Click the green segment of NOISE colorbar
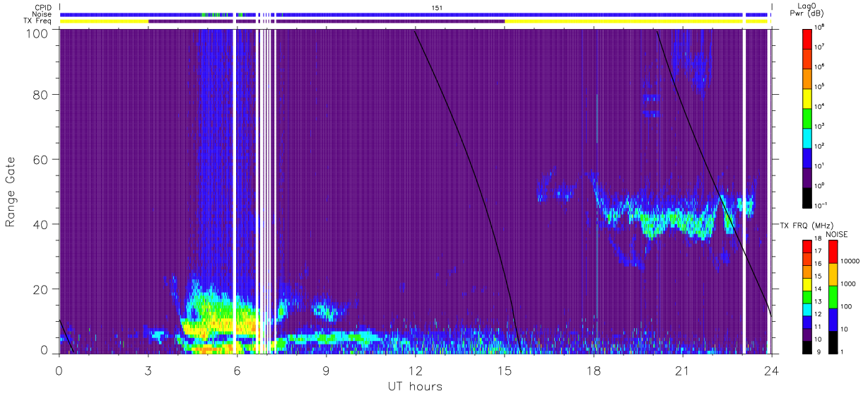This screenshot has width=868, height=401. [833, 296]
